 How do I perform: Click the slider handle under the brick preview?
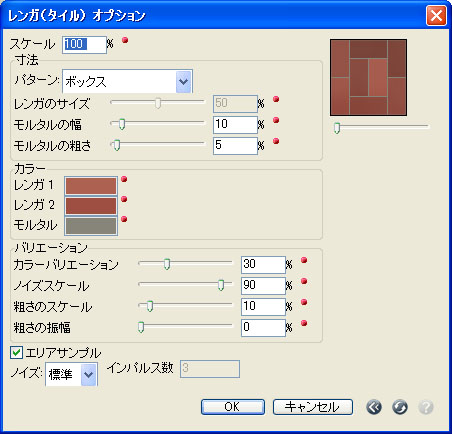[337, 128]
